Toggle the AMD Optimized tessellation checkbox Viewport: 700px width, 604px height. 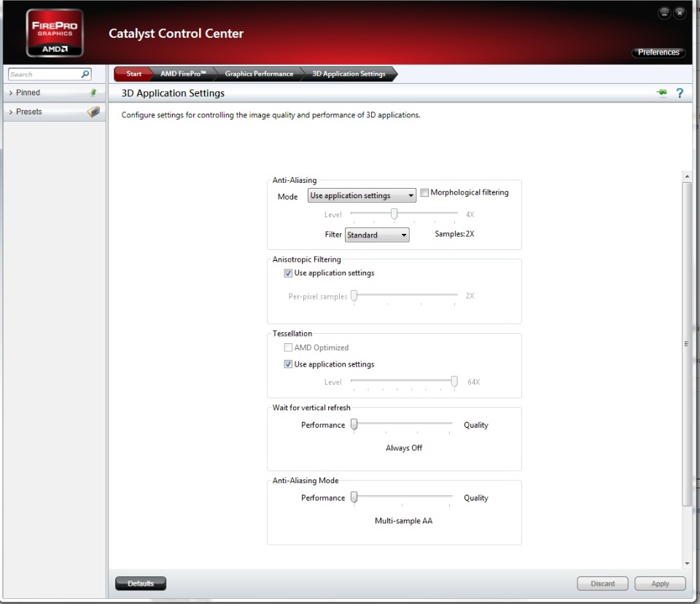[288, 348]
